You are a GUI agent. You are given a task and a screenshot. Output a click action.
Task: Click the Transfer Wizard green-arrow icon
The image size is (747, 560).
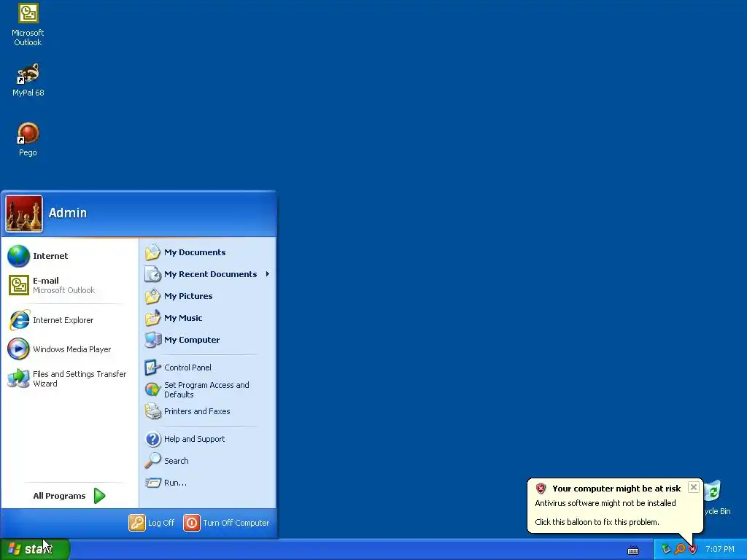(x=18, y=378)
